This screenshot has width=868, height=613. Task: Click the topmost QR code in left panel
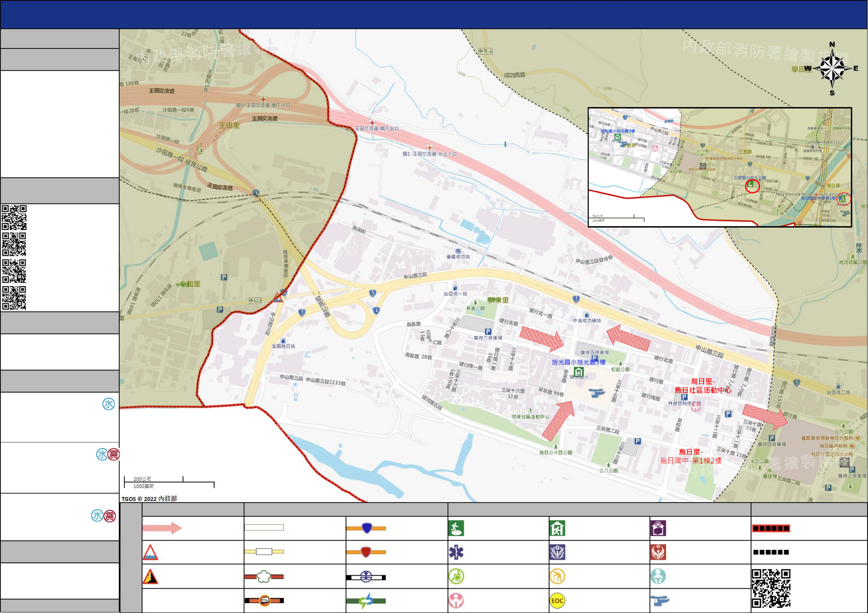(x=14, y=218)
